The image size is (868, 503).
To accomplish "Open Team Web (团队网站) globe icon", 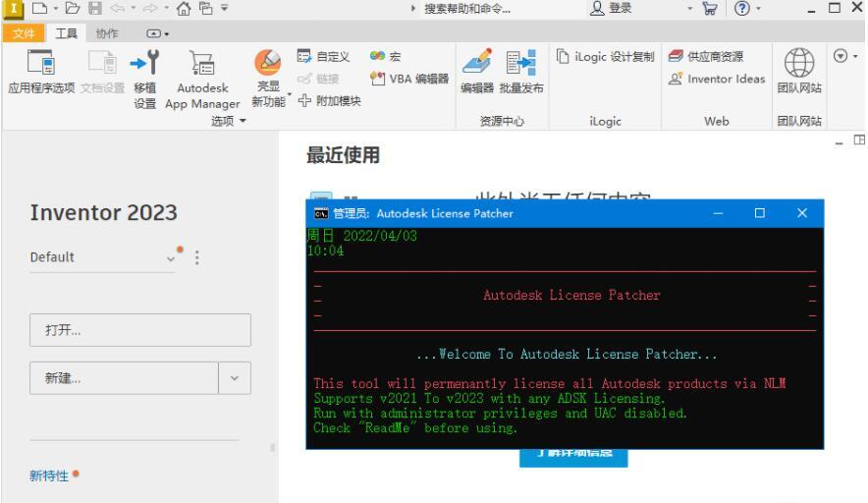I will (799, 71).
